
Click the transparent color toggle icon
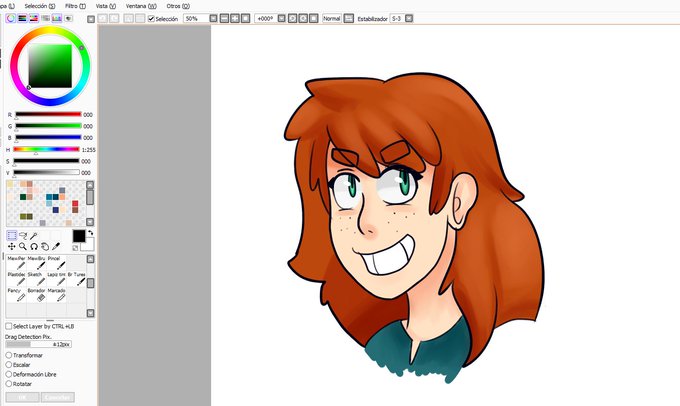(x=75, y=248)
